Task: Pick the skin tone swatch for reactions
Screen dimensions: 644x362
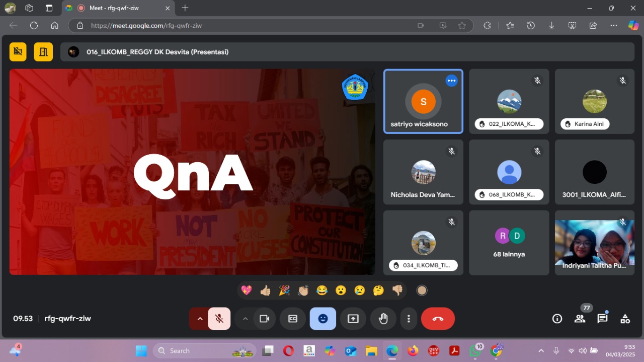Action: pos(422,291)
